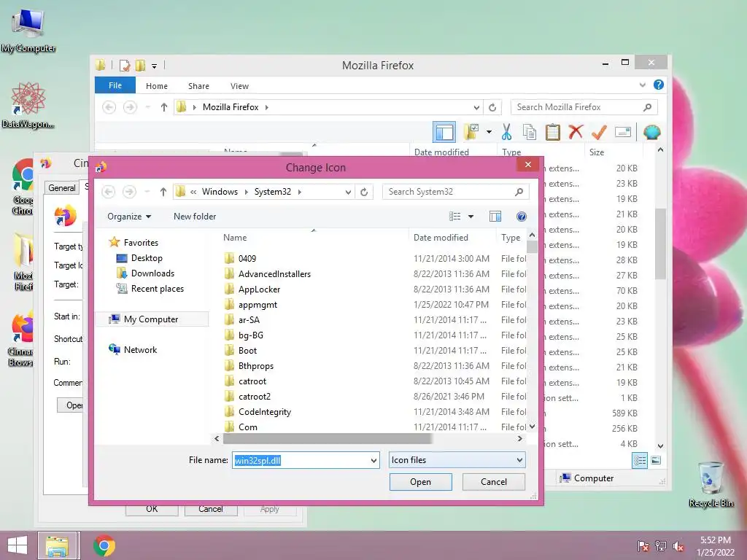This screenshot has height=560, width=747.
Task: Click the Copy icon in Mozilla Firefox toolbar
Action: [530, 132]
